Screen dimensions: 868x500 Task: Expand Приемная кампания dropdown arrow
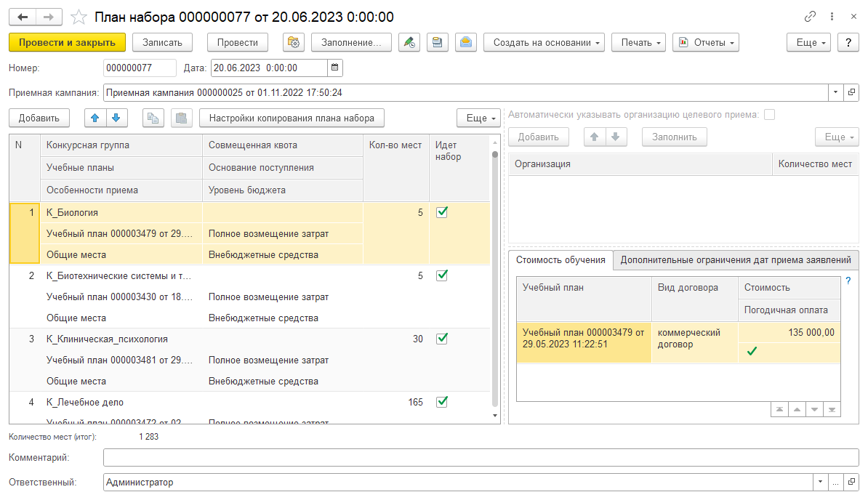point(836,92)
